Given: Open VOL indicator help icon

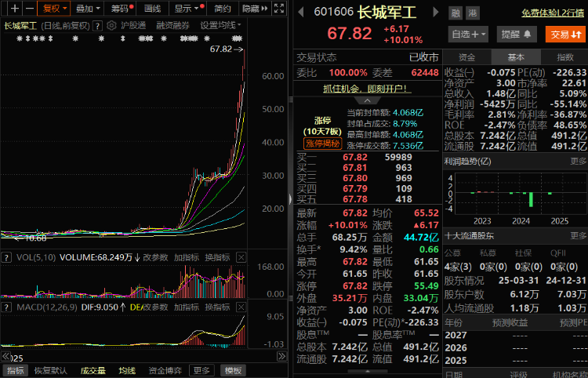Looking at the screenshot, I should tap(6, 258).
